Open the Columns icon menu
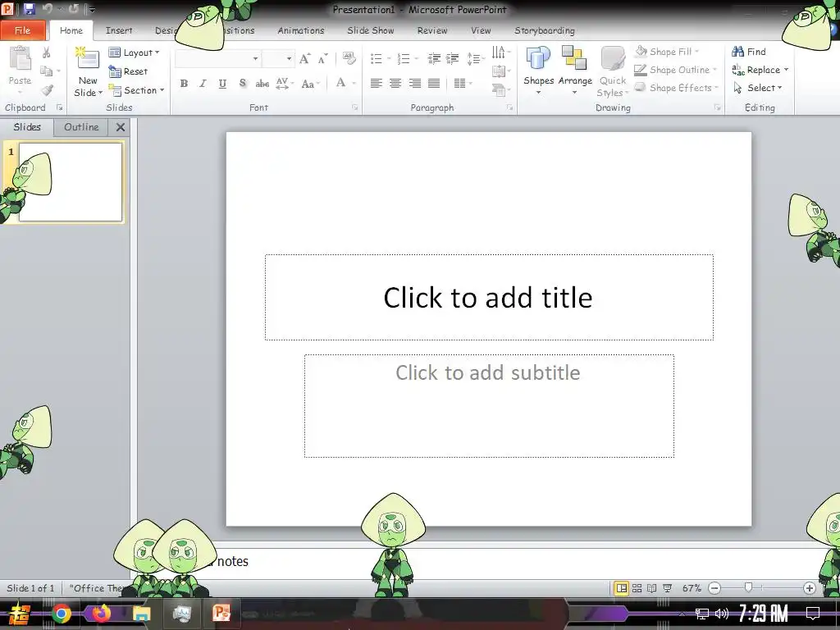The height and width of the screenshot is (630, 840). [461, 84]
